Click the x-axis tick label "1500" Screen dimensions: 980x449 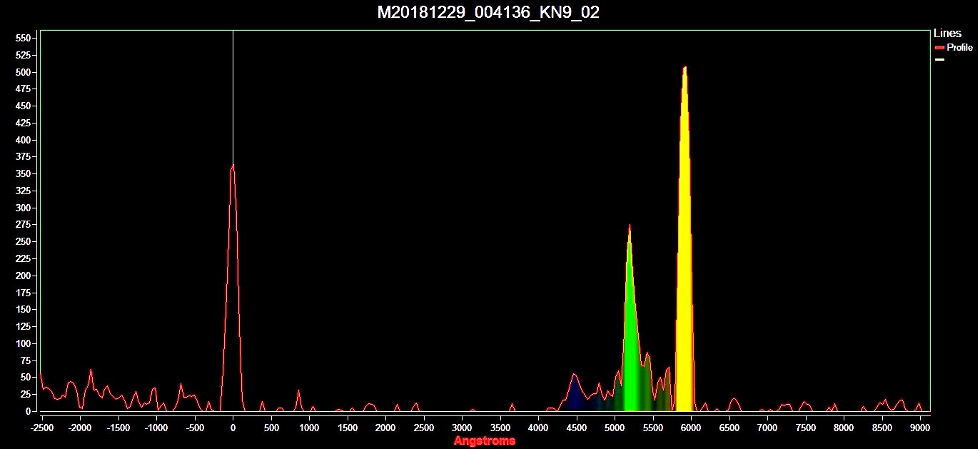[x=347, y=428]
